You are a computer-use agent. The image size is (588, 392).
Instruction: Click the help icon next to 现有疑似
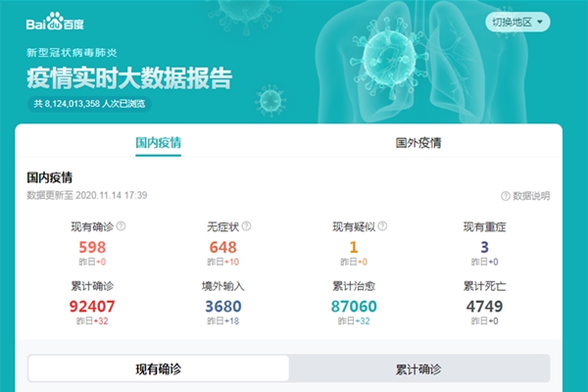[x=382, y=226]
